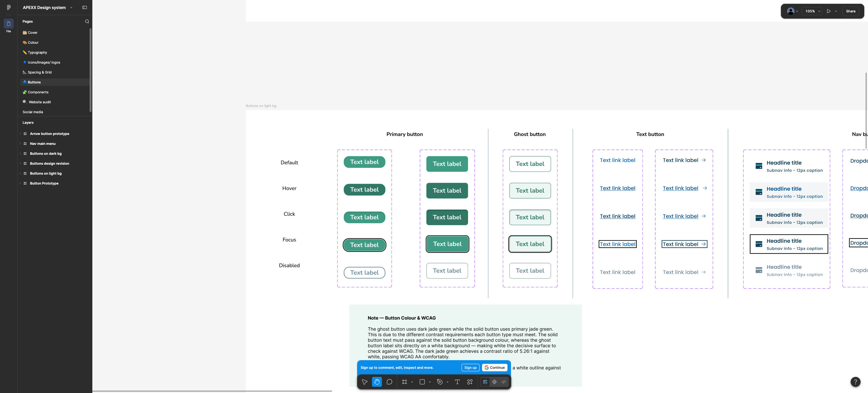
Task: Click 'Primary button' column heading
Action: tap(404, 134)
